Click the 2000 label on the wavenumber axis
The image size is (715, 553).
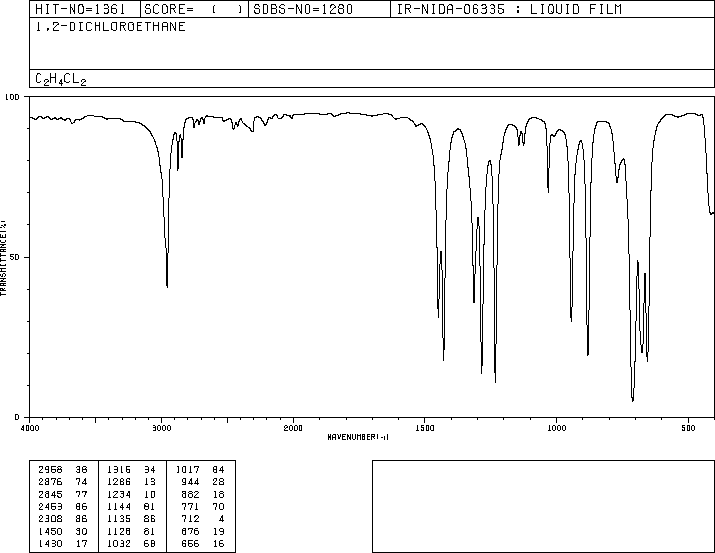tap(293, 428)
